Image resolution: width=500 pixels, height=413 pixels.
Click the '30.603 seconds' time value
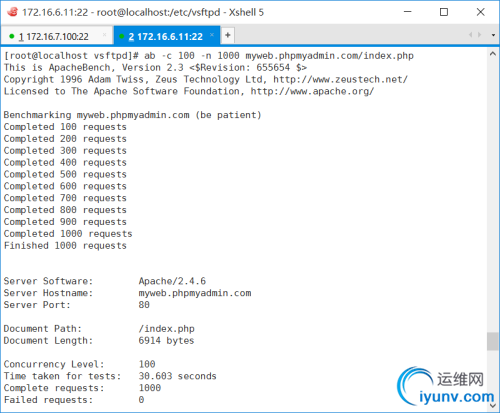click(x=177, y=376)
